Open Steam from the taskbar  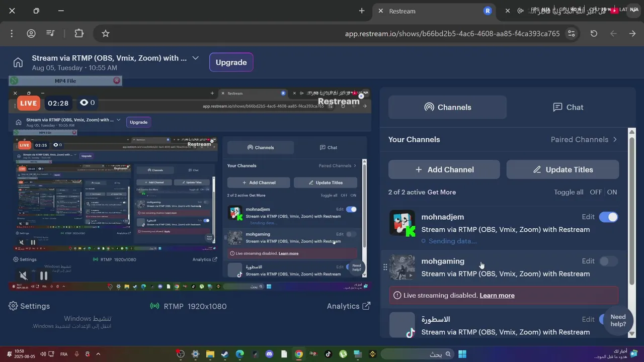(225, 354)
